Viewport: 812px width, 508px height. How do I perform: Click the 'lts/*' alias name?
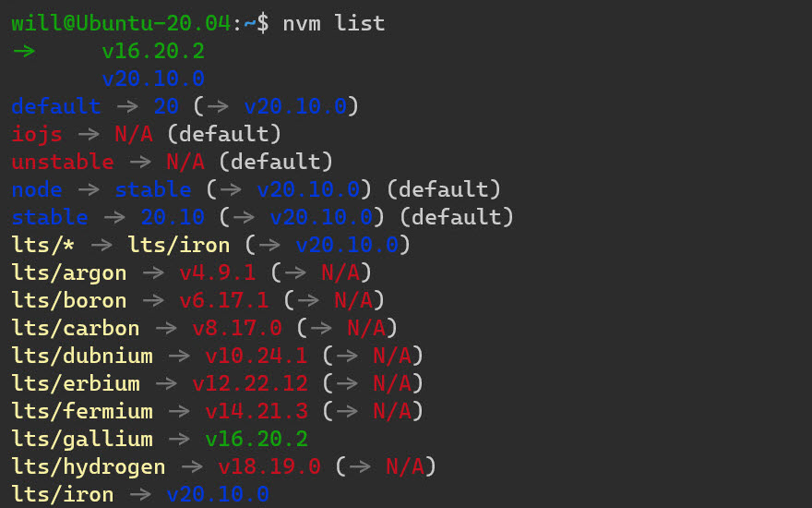pos(43,245)
